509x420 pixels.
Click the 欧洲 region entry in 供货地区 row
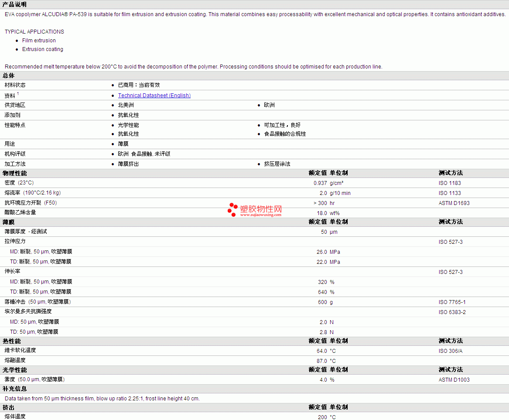tap(270, 105)
